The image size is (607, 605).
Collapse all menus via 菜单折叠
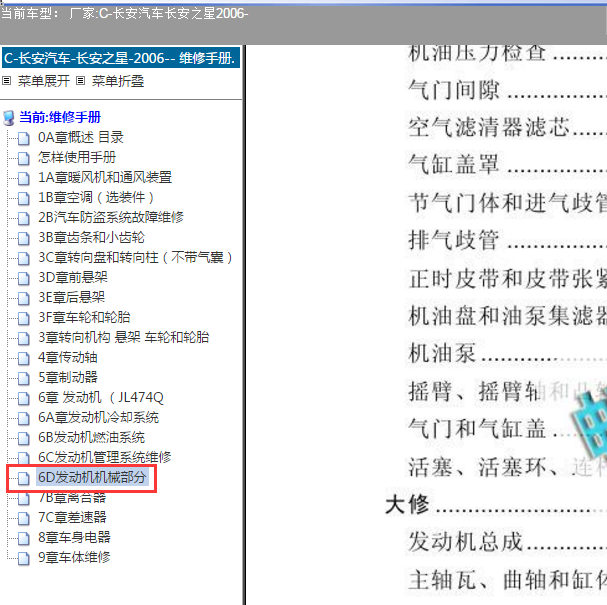118,81
